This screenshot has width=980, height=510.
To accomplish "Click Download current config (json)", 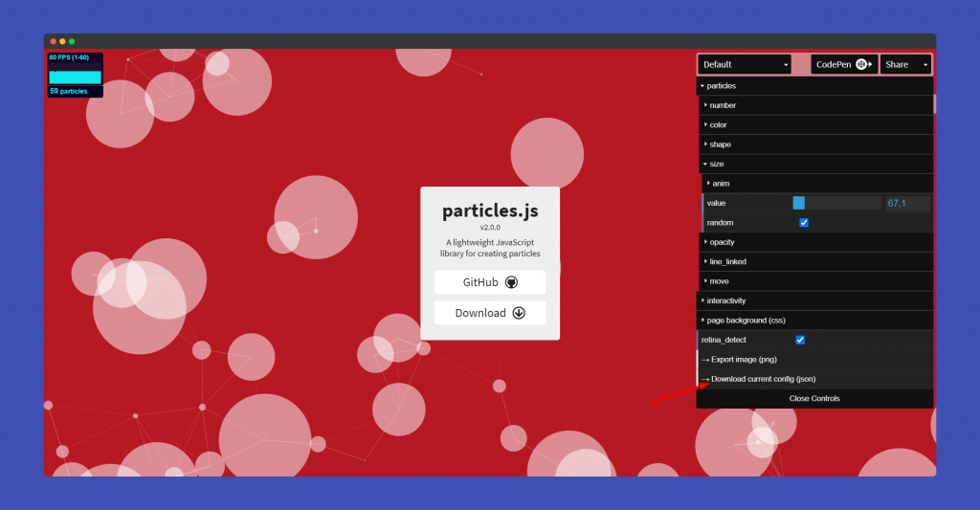I will tap(815, 379).
